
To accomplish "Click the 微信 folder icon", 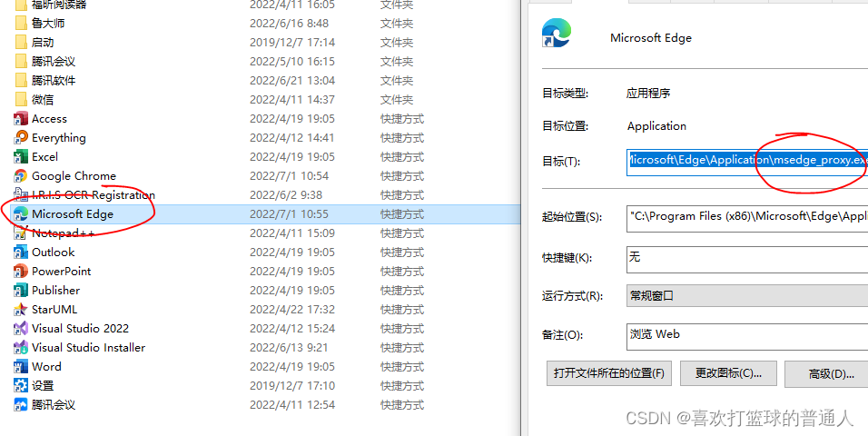I will point(21,100).
